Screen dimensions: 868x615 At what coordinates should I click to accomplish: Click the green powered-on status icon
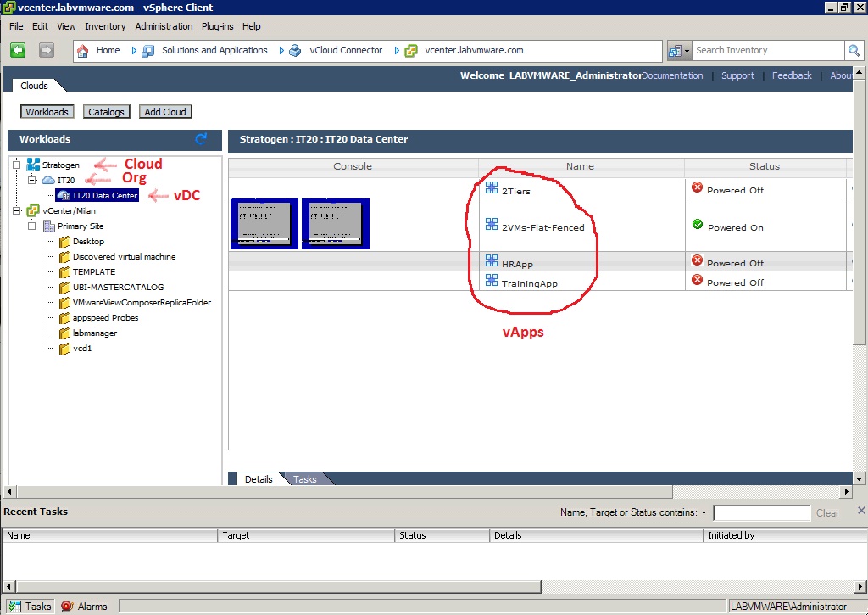(x=698, y=225)
